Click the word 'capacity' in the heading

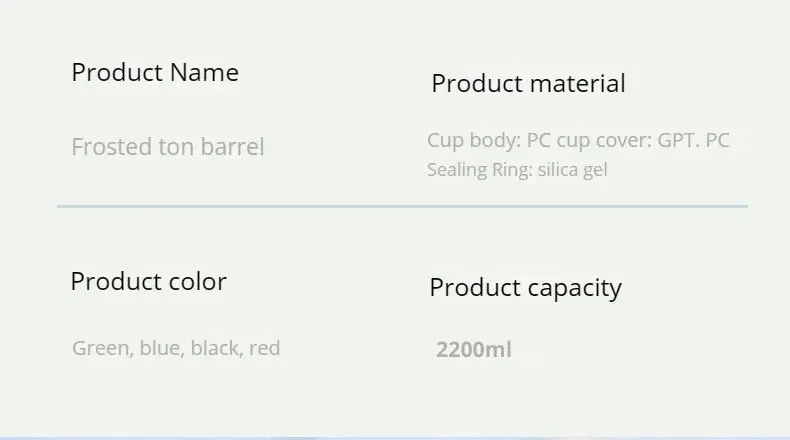point(575,288)
